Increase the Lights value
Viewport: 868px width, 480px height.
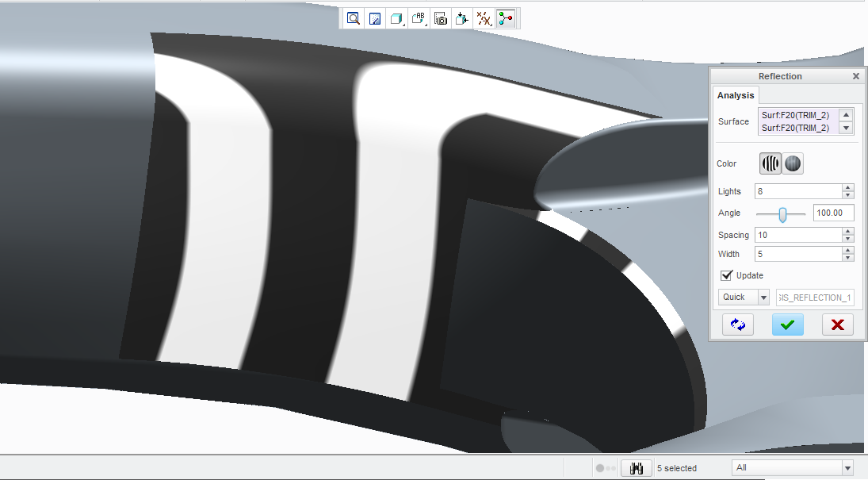pos(847,188)
